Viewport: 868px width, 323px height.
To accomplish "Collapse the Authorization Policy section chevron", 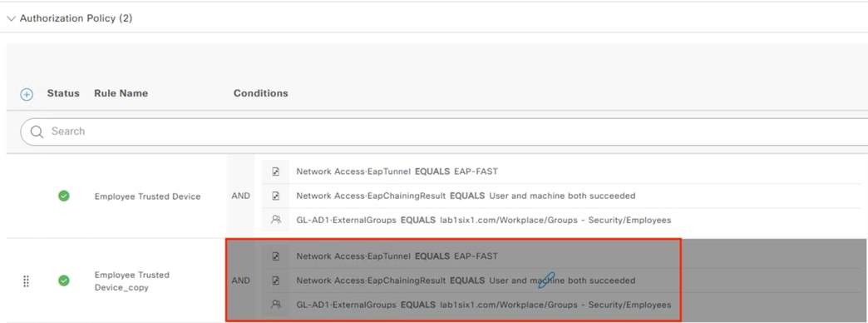I will (x=11, y=19).
